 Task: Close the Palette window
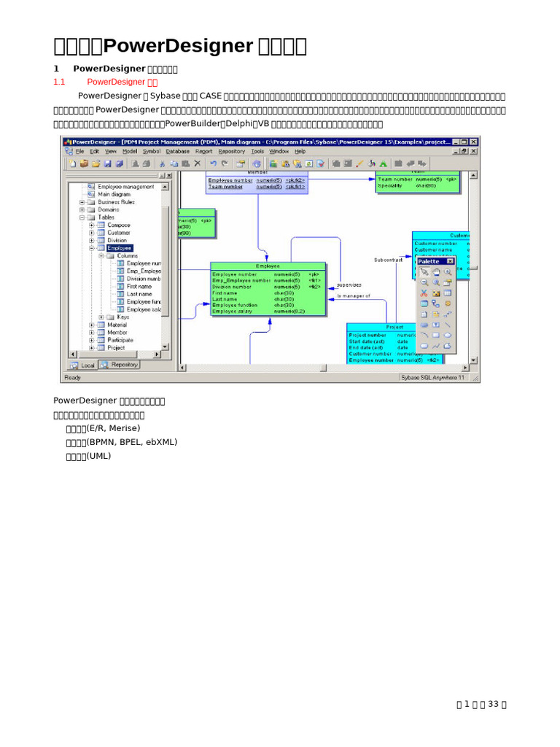coord(450,262)
